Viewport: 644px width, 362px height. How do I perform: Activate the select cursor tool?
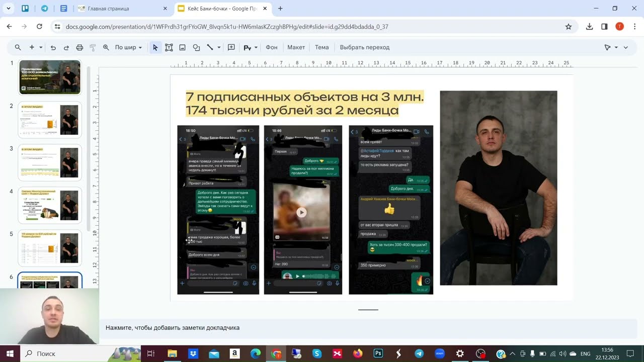(x=155, y=47)
